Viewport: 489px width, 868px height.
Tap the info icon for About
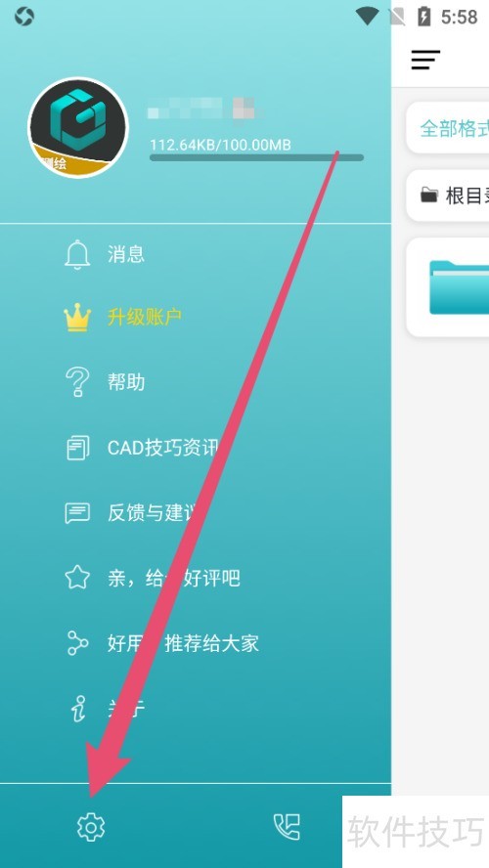(x=78, y=708)
